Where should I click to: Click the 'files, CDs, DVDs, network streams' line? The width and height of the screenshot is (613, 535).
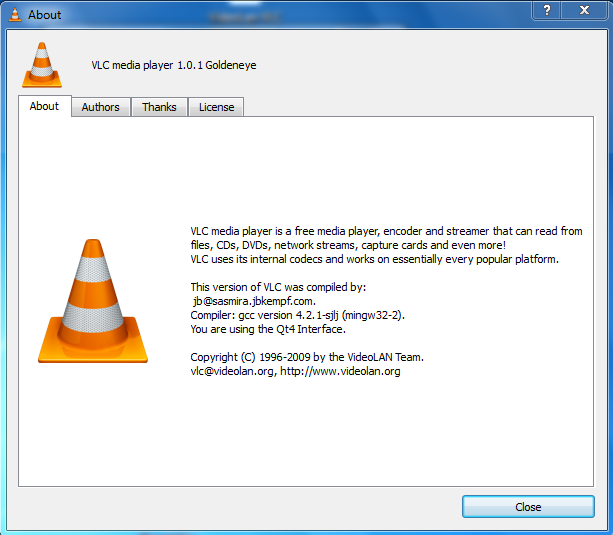click(348, 245)
